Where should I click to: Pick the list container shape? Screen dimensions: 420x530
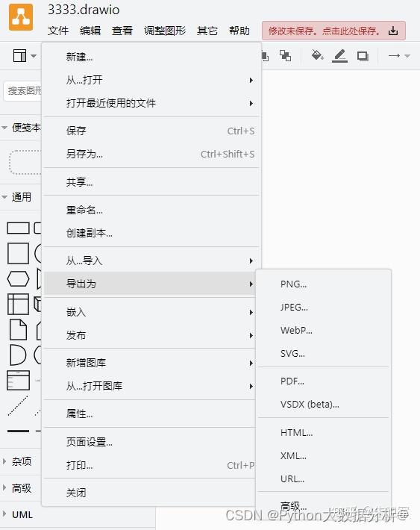click(18, 380)
